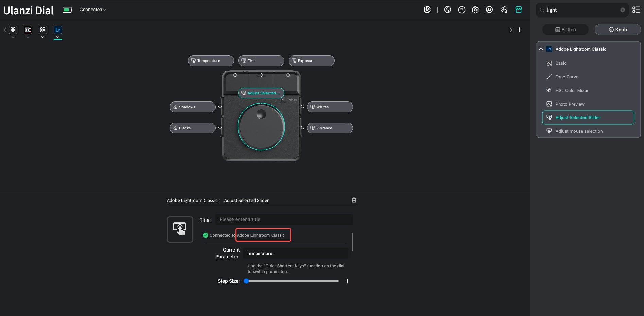
Task: Click the settings panel scrollbar
Action: [352, 242]
